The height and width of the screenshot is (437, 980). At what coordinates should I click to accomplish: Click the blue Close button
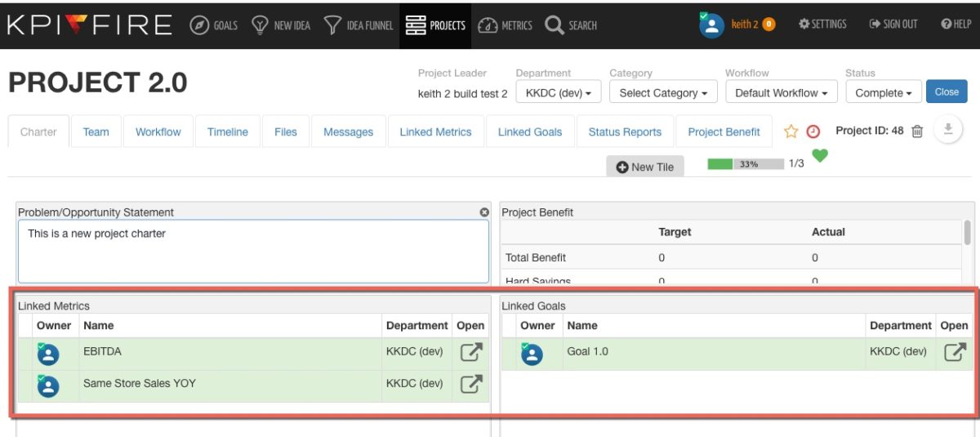click(947, 91)
